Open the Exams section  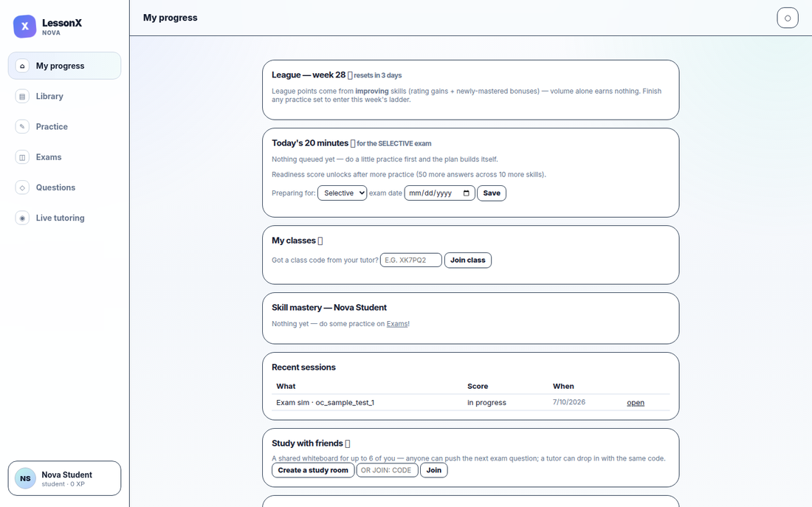[64, 157]
